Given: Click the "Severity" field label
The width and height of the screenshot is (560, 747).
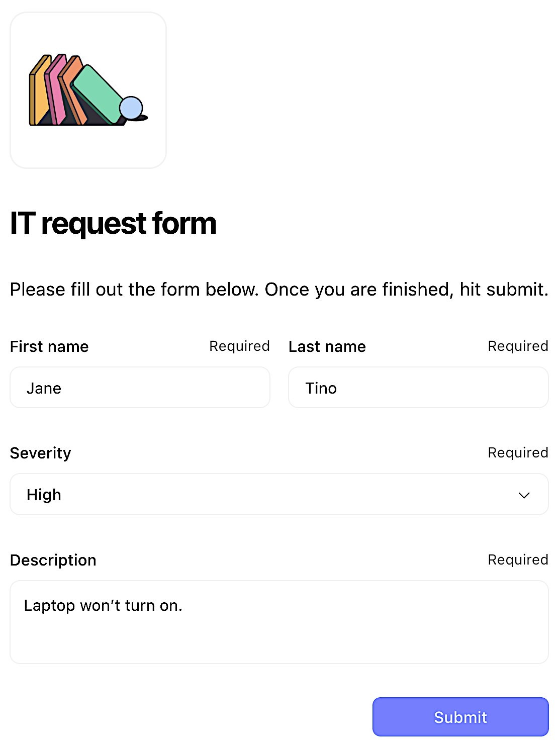Looking at the screenshot, I should point(41,453).
